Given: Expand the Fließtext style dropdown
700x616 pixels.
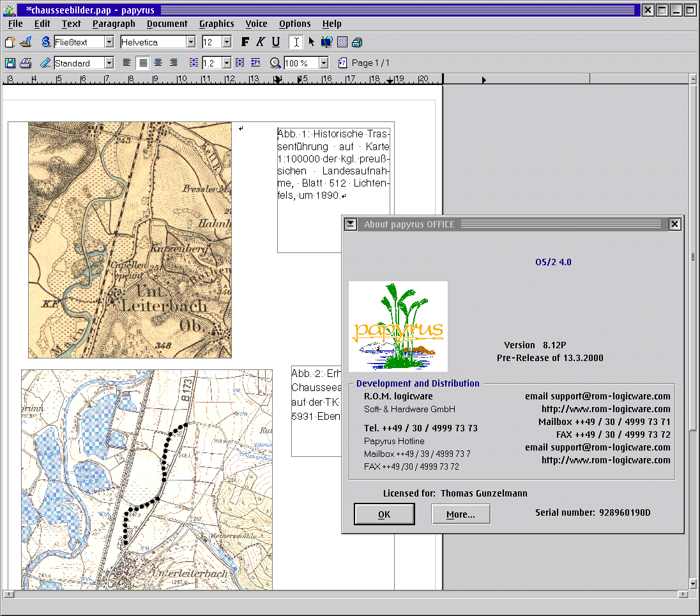Looking at the screenshot, I should [x=109, y=42].
